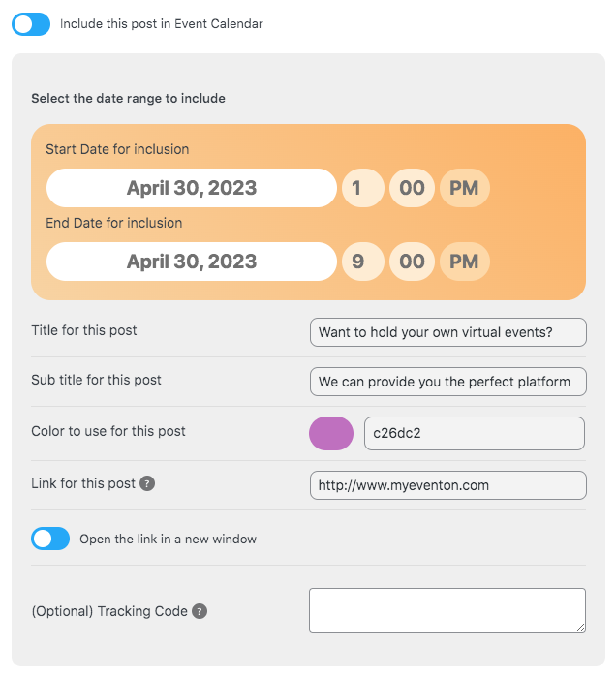Switch the end time PM selector
Screen dimensions: 616x679
(465, 262)
